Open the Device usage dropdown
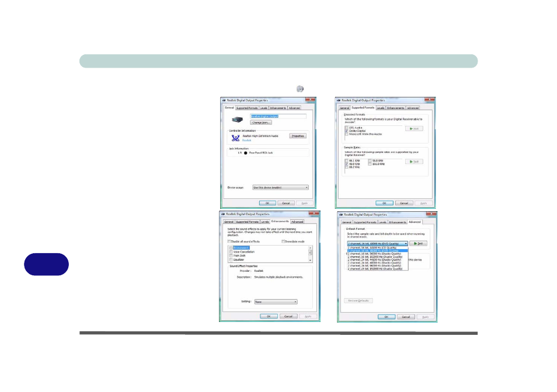 (x=280, y=187)
